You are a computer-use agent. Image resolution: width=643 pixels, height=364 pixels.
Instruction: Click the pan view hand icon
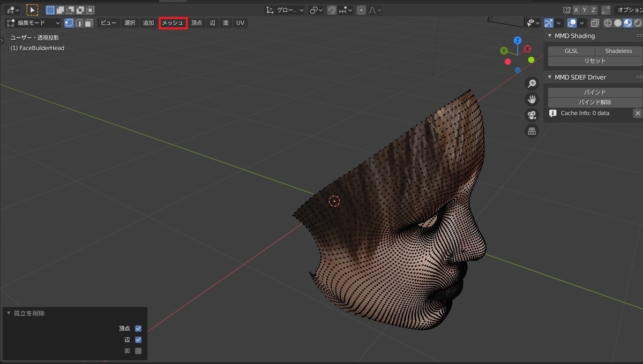pyautogui.click(x=532, y=100)
